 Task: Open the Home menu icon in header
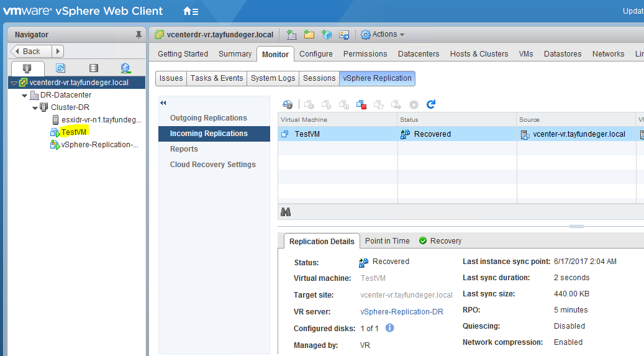pos(191,11)
